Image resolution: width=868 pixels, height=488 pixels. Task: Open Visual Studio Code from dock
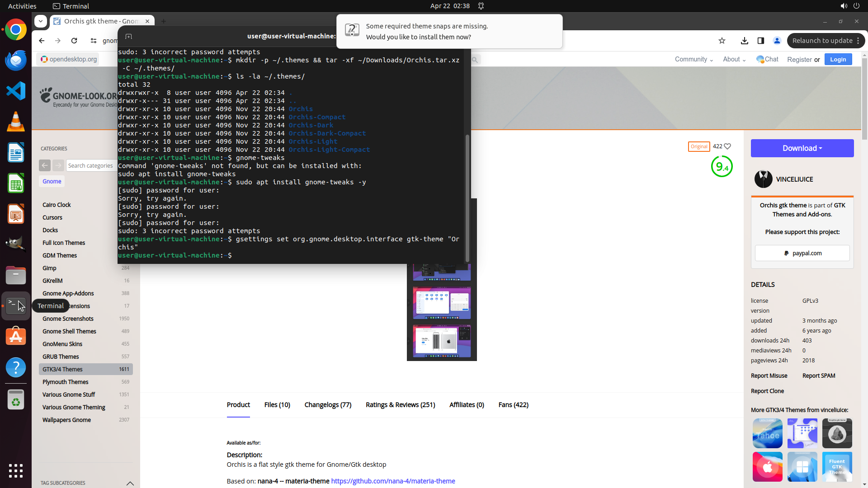click(16, 91)
